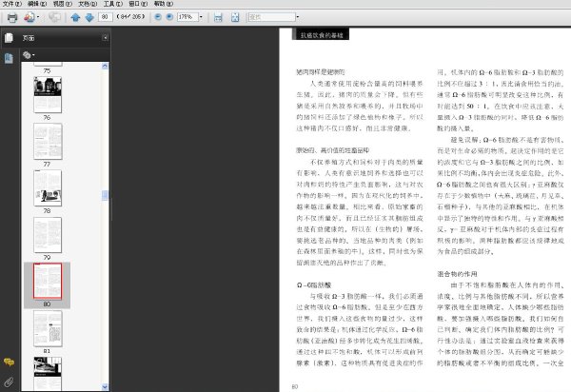Click the Create PDF online icon
Screen dimensions: 571x392
point(30,17)
